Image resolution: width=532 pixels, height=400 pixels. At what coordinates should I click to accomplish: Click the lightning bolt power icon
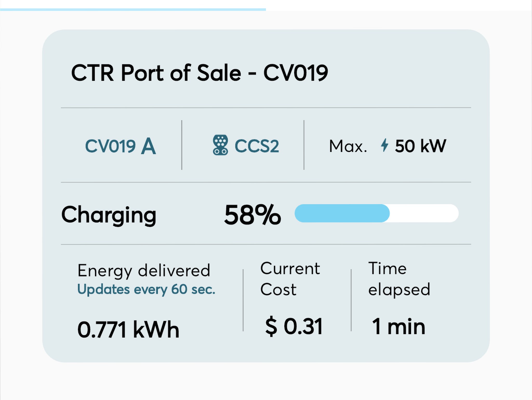pos(384,145)
